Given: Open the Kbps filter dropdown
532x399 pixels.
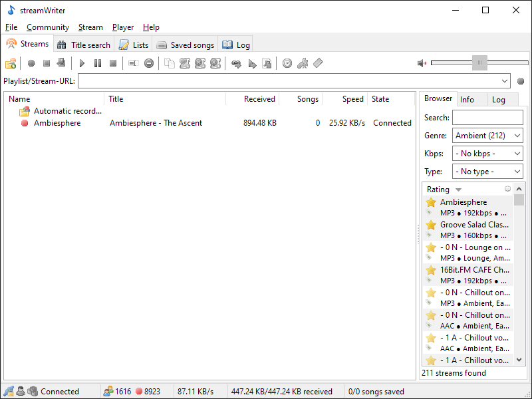Looking at the screenshot, I should click(487, 154).
